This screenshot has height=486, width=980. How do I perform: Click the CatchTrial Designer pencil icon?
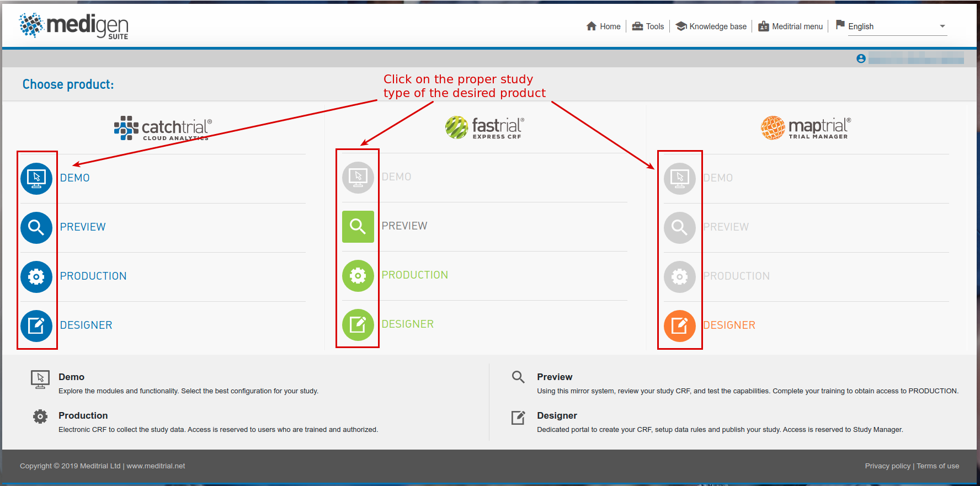(36, 326)
